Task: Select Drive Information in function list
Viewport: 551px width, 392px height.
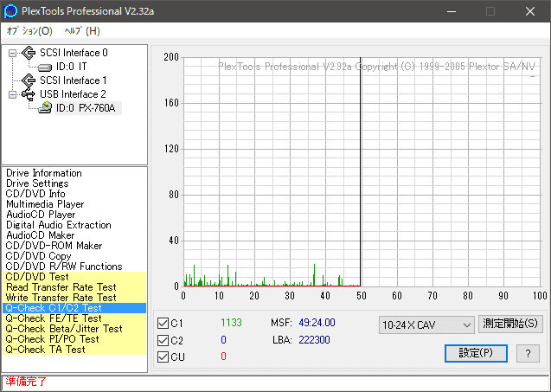Action: click(43, 173)
